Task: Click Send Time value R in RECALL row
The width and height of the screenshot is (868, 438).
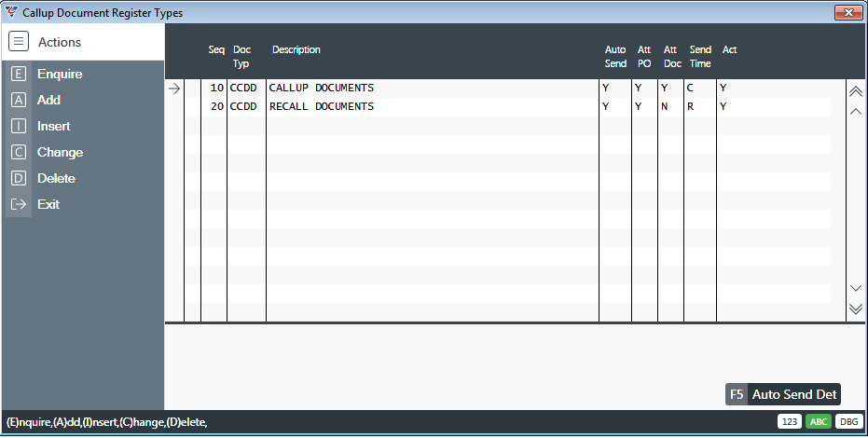Action: 690,106
